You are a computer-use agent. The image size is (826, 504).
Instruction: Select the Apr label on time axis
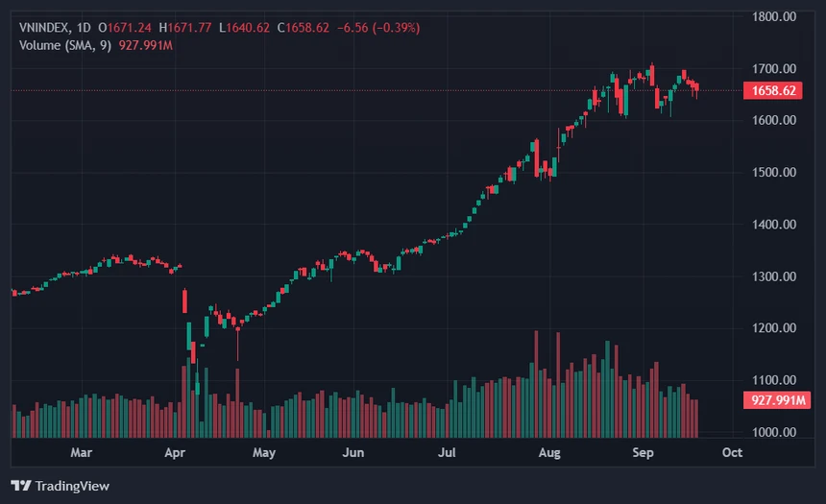click(x=175, y=452)
